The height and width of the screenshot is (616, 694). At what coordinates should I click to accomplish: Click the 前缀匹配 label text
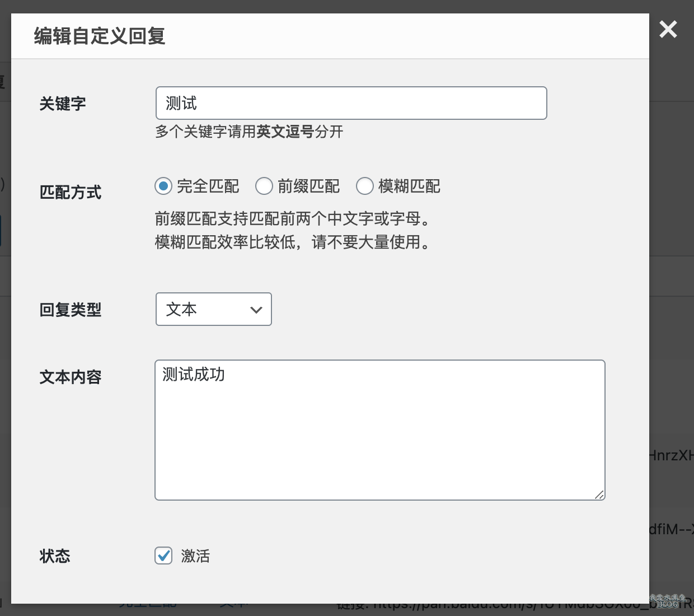coord(308,186)
